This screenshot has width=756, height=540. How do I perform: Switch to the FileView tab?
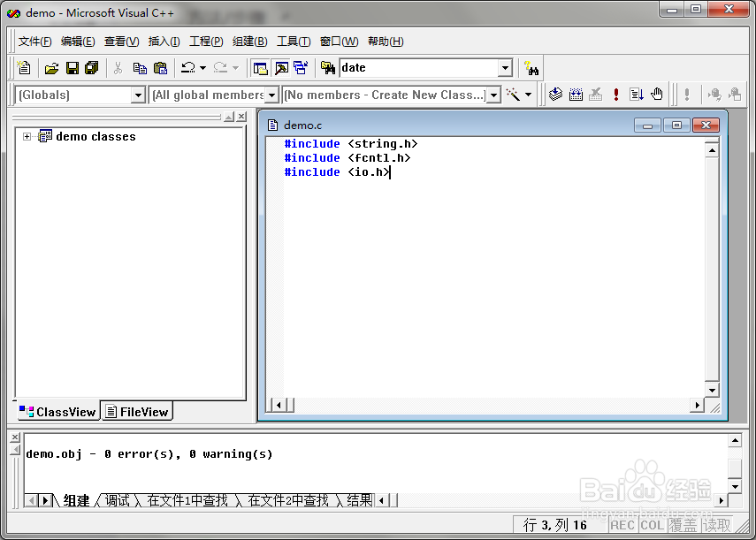[137, 412]
